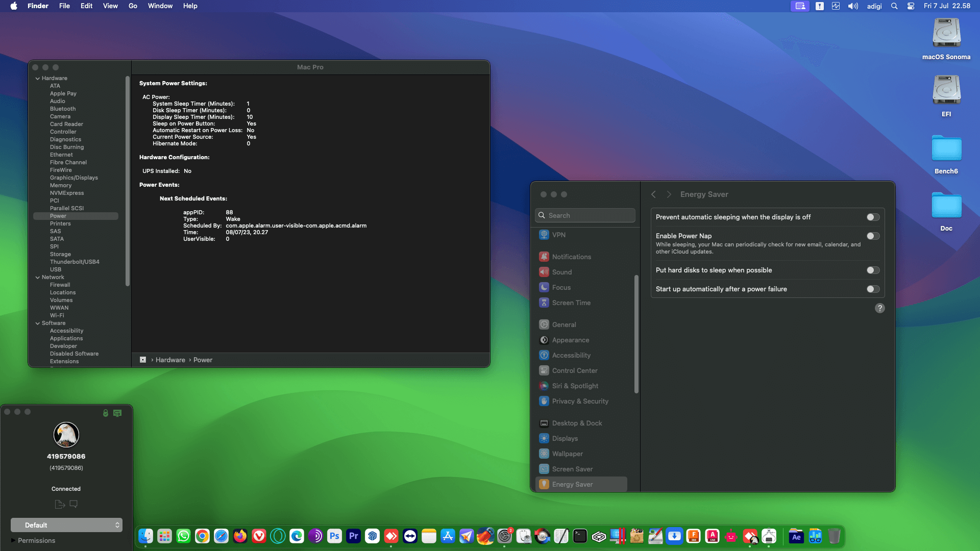Open Privacy & Security settings
Image resolution: width=980 pixels, height=551 pixels.
pyautogui.click(x=581, y=401)
